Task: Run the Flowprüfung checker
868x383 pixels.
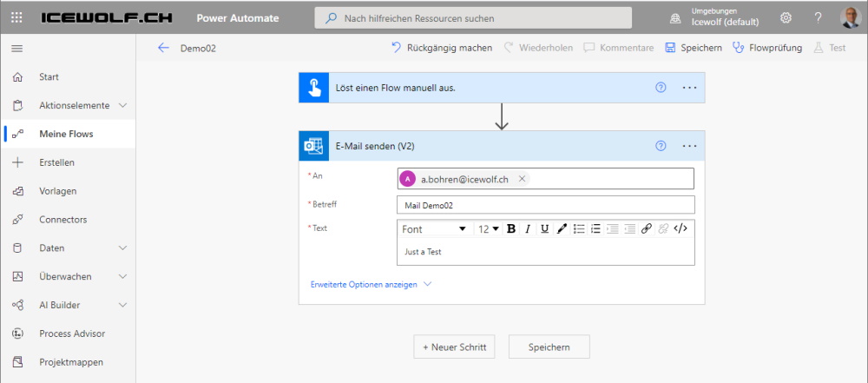Action: point(767,48)
